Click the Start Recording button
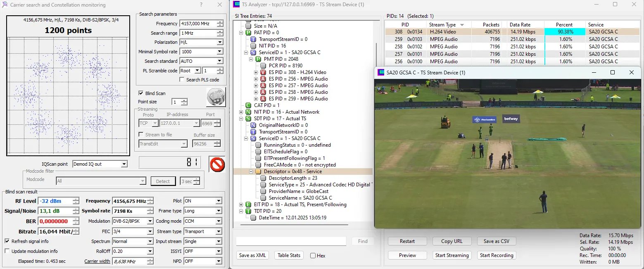644x269 pixels. click(x=496, y=255)
